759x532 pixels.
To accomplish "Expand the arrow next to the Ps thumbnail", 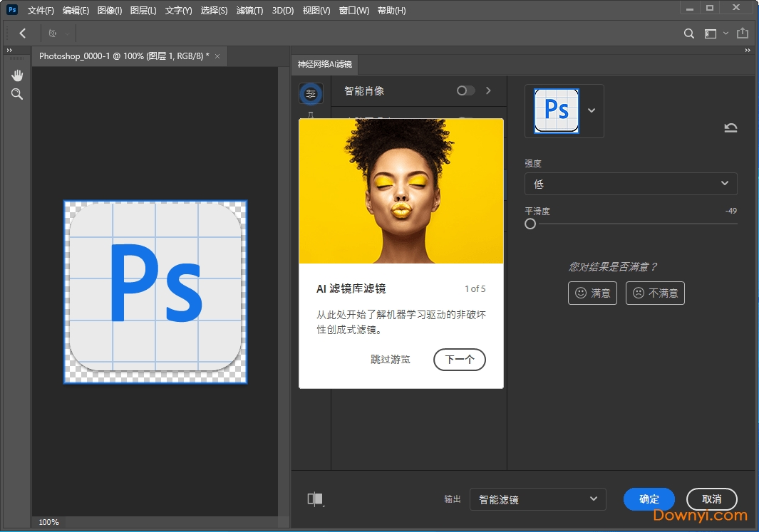I will coord(592,111).
